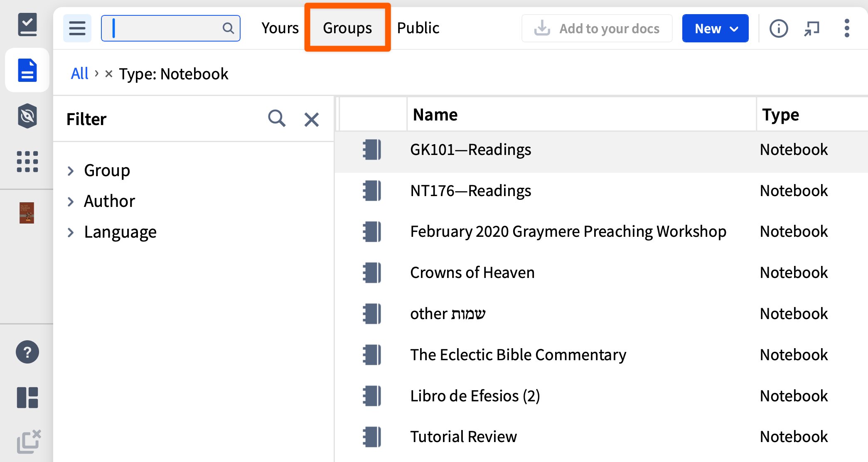The height and width of the screenshot is (462, 868).
Task: Click the filter search magnifier icon
Action: 277,119
